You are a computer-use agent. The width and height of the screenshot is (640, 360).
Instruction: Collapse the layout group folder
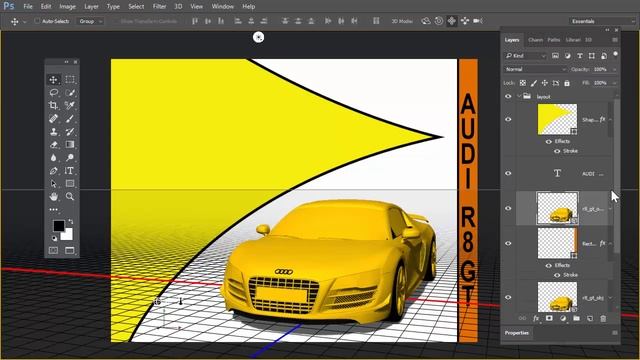pyautogui.click(x=519, y=97)
